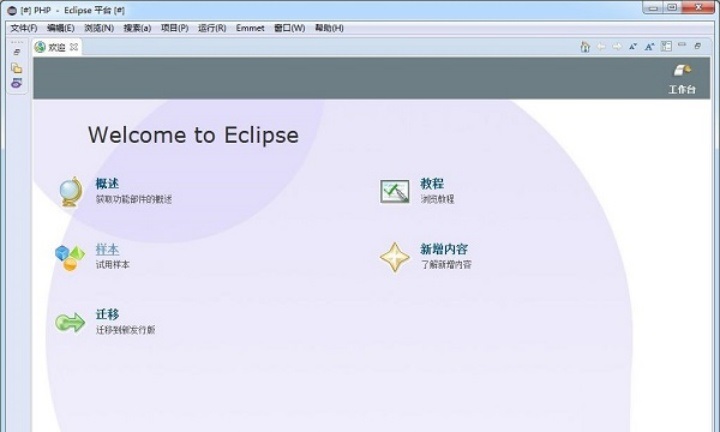Screen dimensions: 720x432
Task: Go to welcome home page icon
Action: pos(585,46)
